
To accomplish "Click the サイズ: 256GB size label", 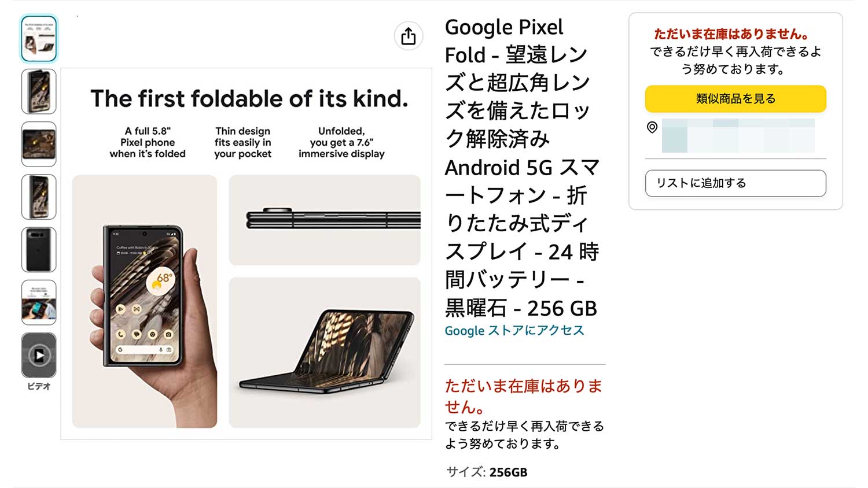I will coord(487,472).
